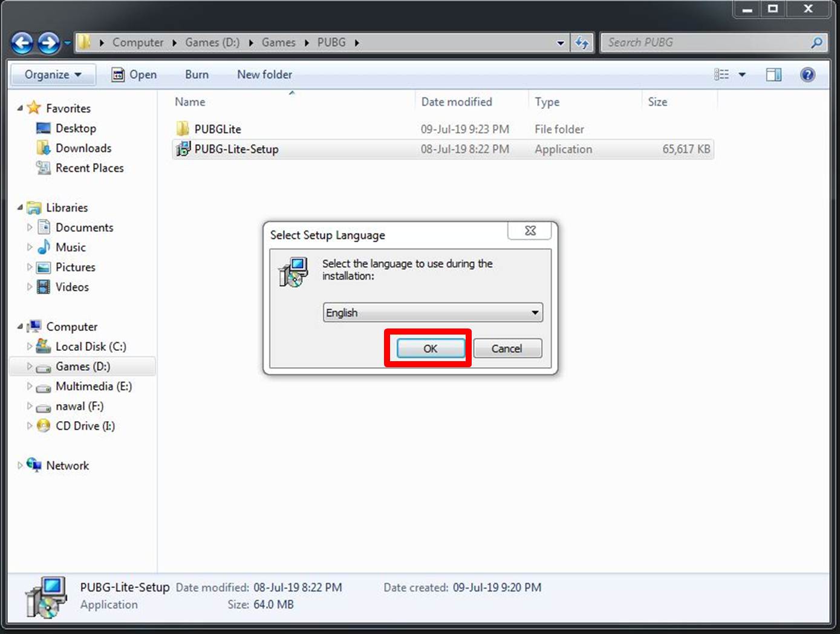Screen dimensions: 840x634
Task: Toggle the preview pane
Action: pos(773,74)
